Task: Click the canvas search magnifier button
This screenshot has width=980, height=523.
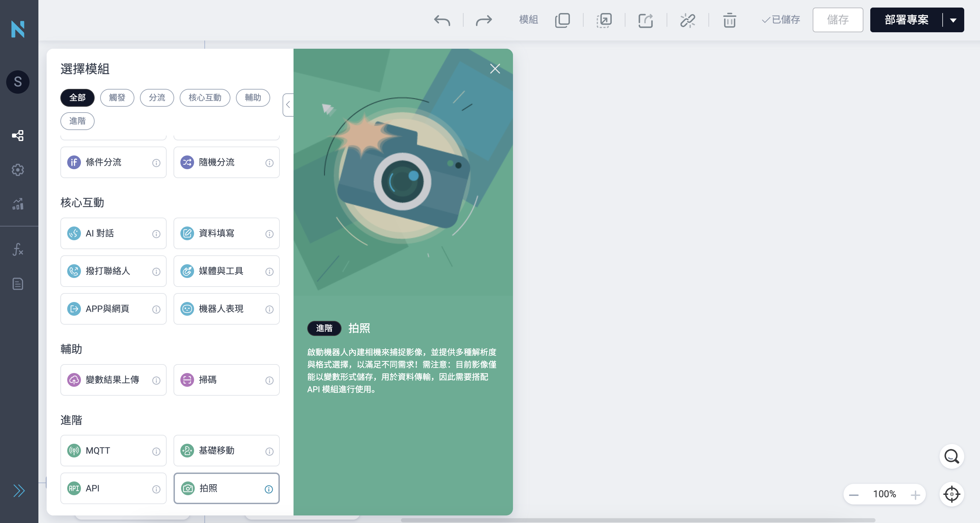Action: tap(952, 456)
